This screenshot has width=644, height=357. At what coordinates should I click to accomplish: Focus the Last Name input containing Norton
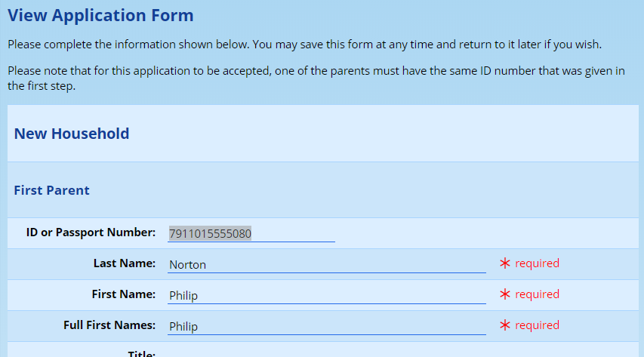click(x=326, y=264)
